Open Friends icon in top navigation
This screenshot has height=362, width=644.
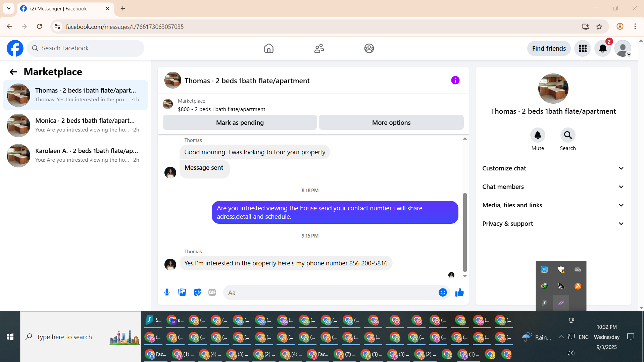pyautogui.click(x=319, y=48)
